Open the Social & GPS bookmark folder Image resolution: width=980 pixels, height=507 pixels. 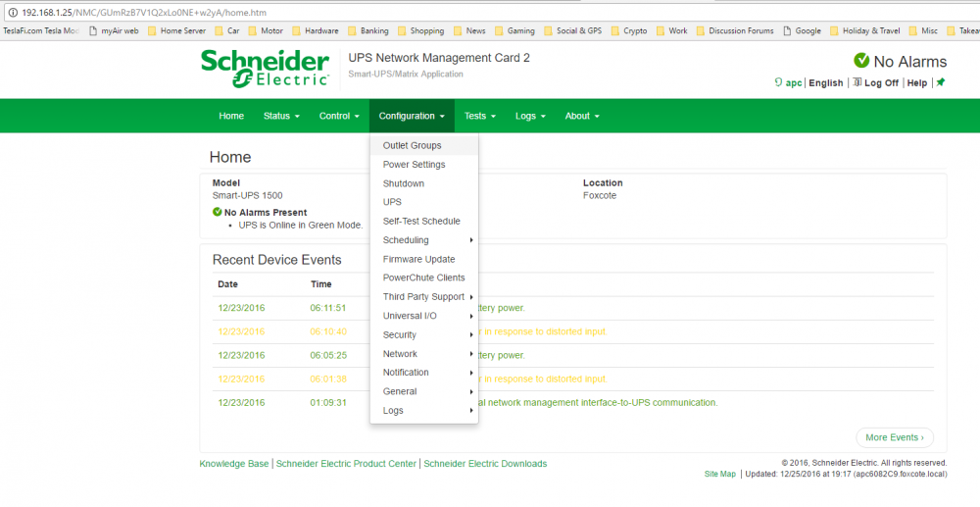pos(573,30)
